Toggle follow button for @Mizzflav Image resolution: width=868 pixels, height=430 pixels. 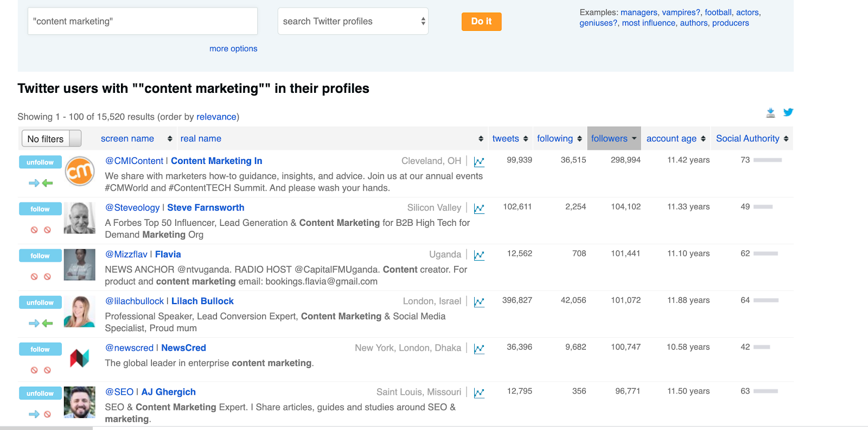40,256
